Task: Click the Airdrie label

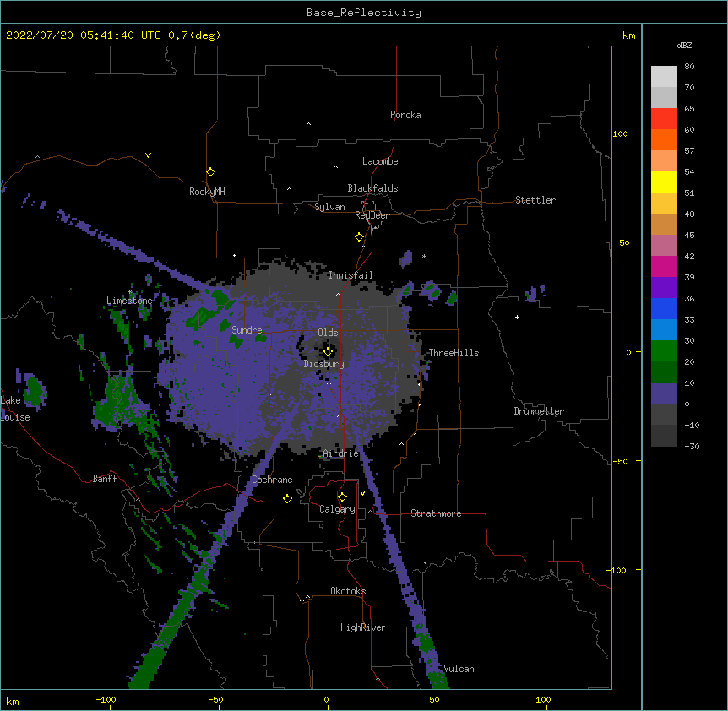Action: [341, 453]
